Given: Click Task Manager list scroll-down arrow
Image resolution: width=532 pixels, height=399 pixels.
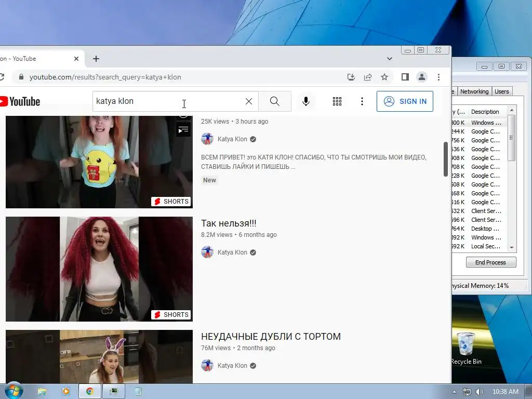Looking at the screenshot, I should (512, 248).
